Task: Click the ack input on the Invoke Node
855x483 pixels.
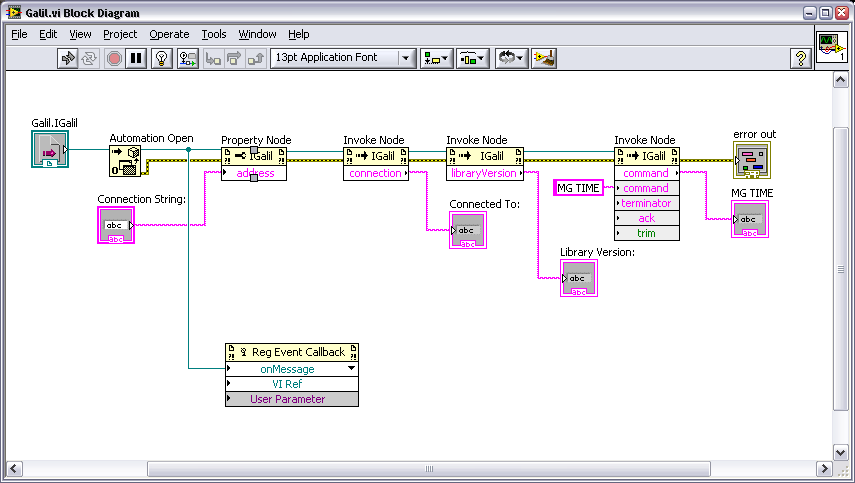Action: click(647, 218)
